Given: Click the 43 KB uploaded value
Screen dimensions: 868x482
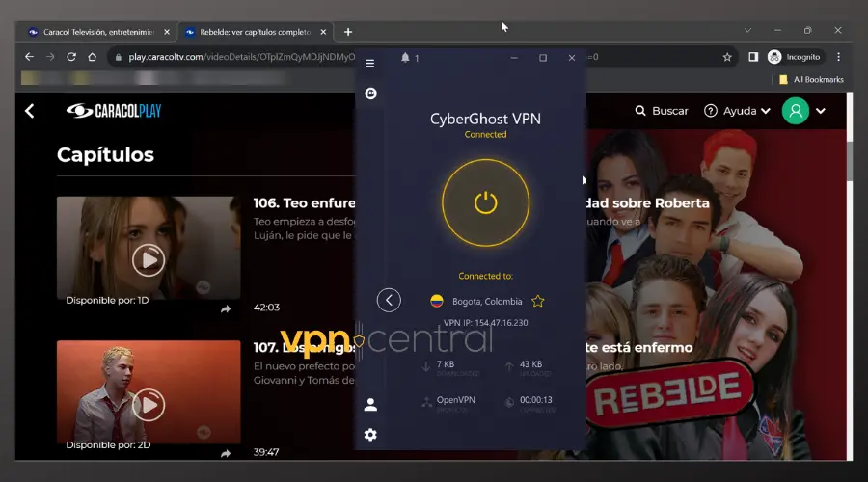Looking at the screenshot, I should coord(530,364).
